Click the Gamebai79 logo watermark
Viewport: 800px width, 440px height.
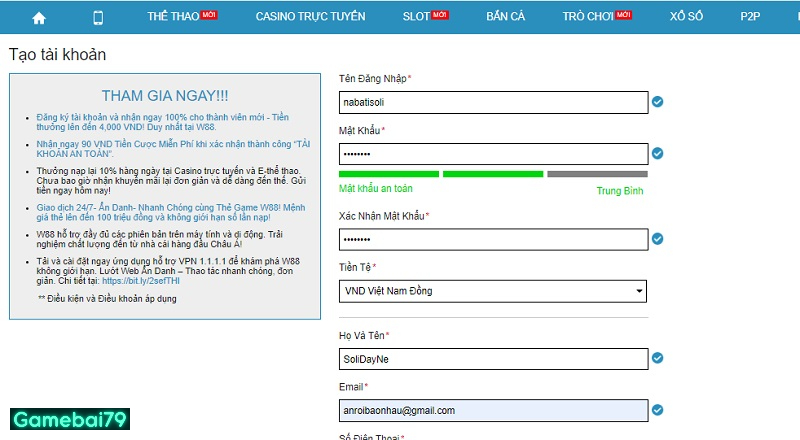(70, 419)
